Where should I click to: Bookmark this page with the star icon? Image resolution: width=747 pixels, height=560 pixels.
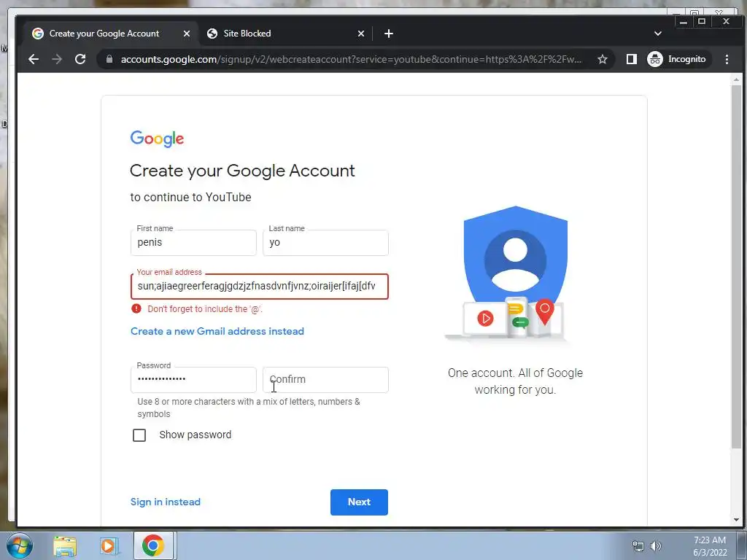coord(603,59)
